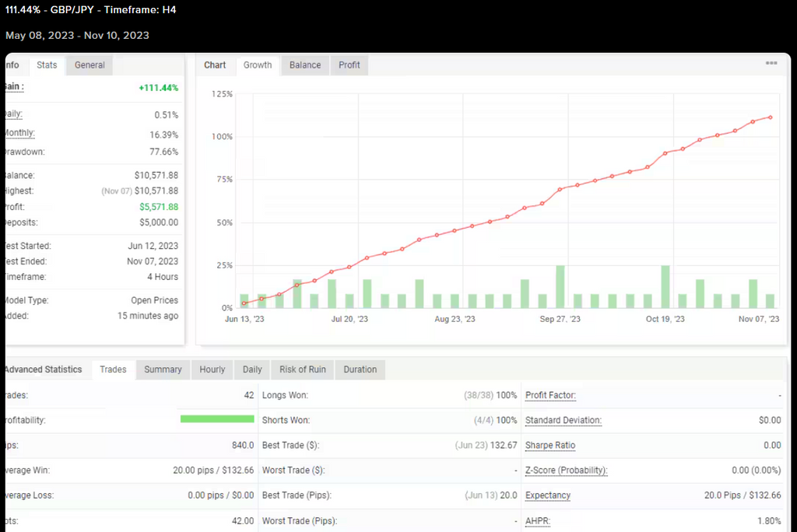The height and width of the screenshot is (532, 797).
Task: Click the Nov 07, 2023 test end date
Action: point(153,261)
